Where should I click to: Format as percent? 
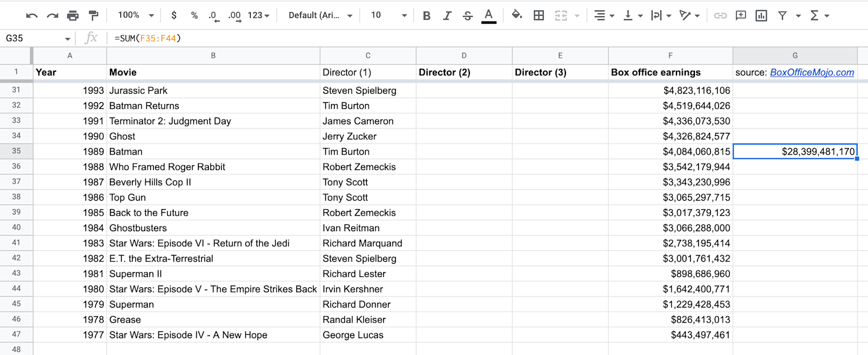[194, 16]
